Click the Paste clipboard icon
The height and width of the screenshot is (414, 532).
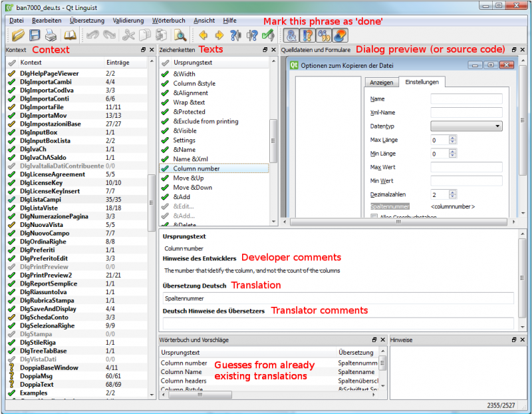click(x=161, y=35)
